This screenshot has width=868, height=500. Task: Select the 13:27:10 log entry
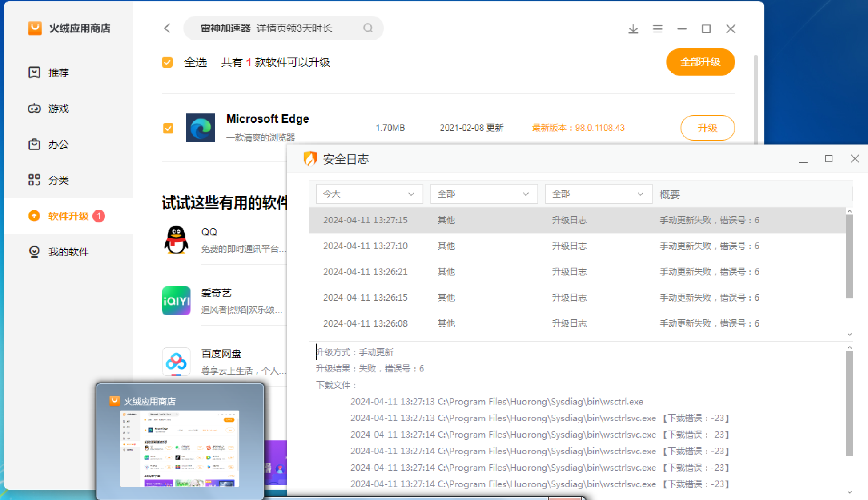[577, 246]
